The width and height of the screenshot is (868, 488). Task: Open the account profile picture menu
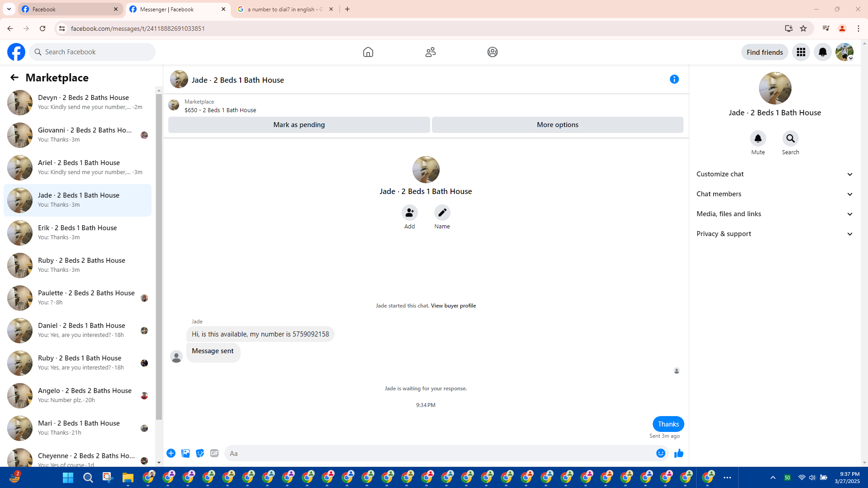844,52
